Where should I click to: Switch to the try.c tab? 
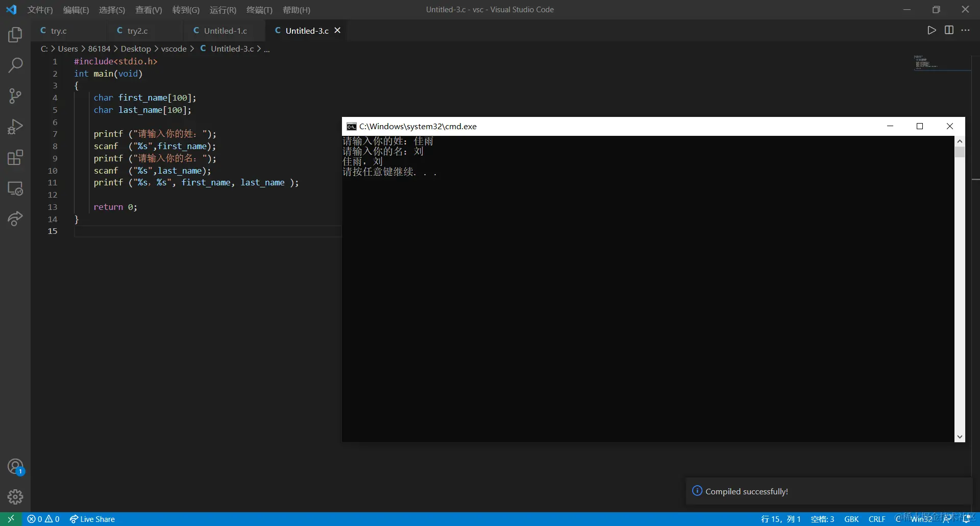69,31
